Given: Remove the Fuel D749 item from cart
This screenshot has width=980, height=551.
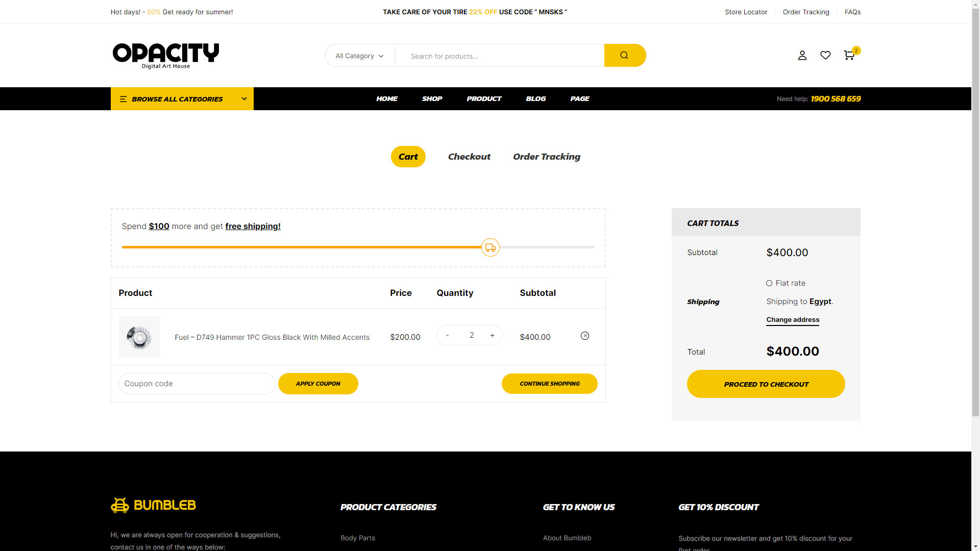Looking at the screenshot, I should pos(585,336).
